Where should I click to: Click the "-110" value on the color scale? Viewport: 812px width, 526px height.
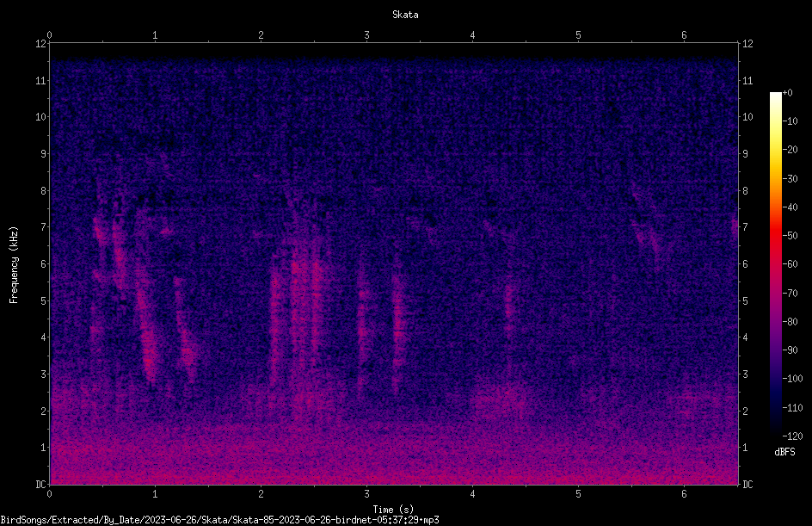tap(792, 408)
